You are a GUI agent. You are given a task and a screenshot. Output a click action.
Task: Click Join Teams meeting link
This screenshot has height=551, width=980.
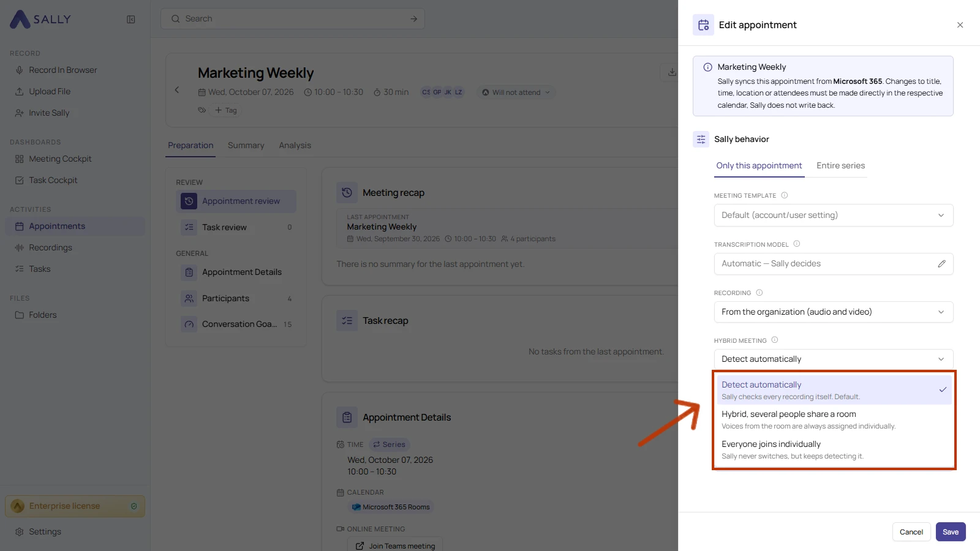click(x=396, y=545)
